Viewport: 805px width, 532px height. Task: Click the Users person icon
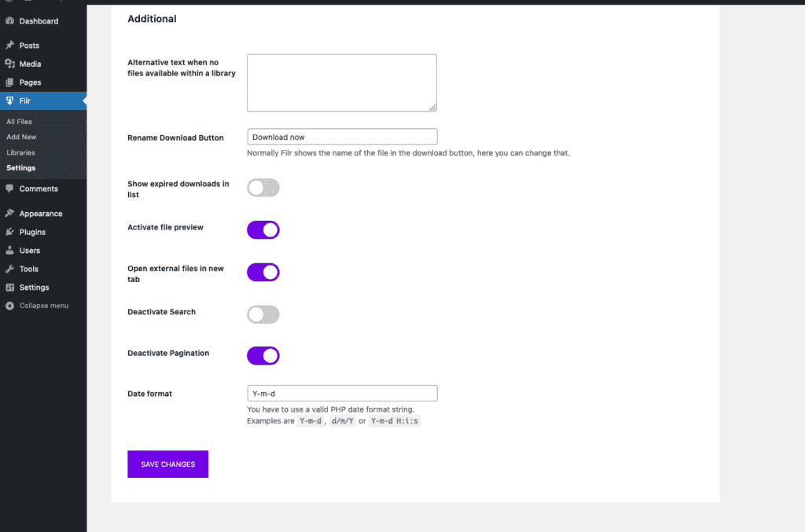click(9, 251)
